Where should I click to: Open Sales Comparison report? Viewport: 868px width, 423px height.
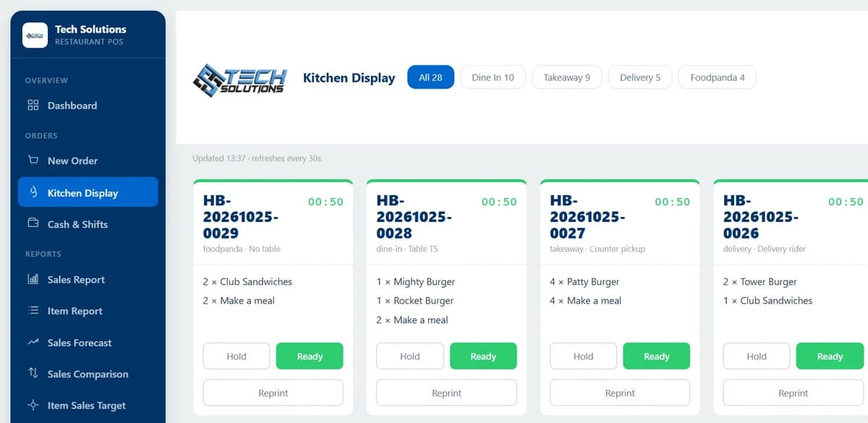pos(88,374)
